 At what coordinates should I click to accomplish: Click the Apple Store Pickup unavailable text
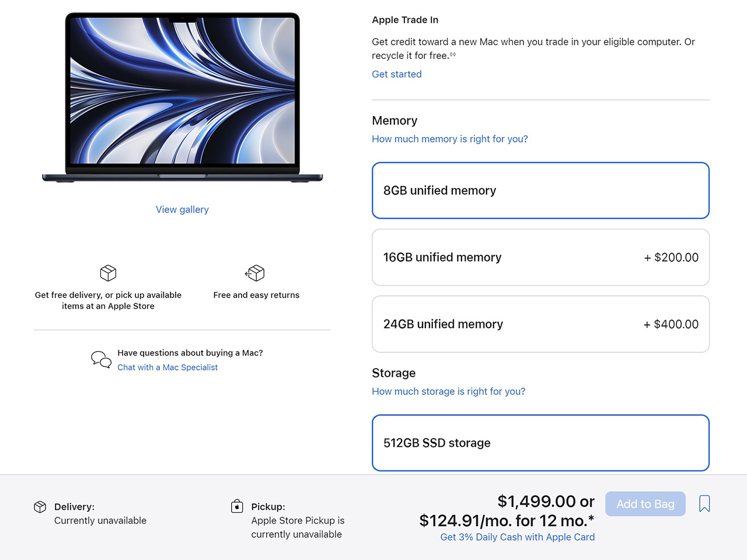coord(298,527)
